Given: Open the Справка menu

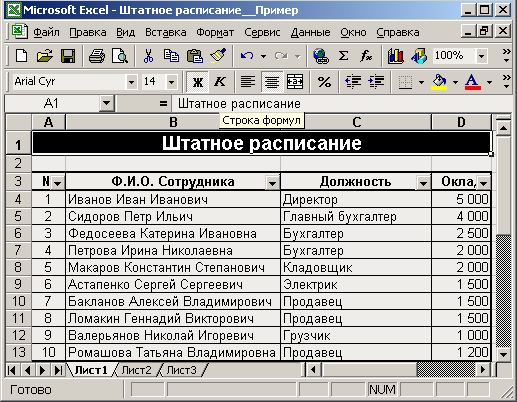Looking at the screenshot, I should (398, 32).
